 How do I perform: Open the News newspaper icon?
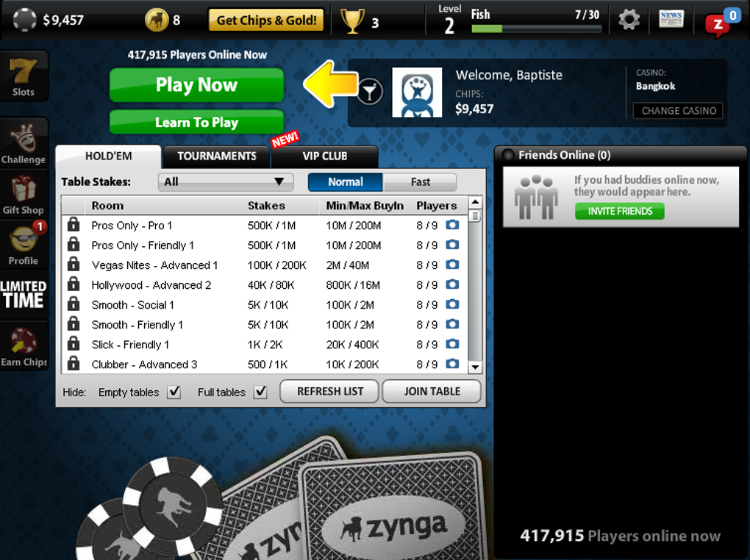tap(671, 19)
